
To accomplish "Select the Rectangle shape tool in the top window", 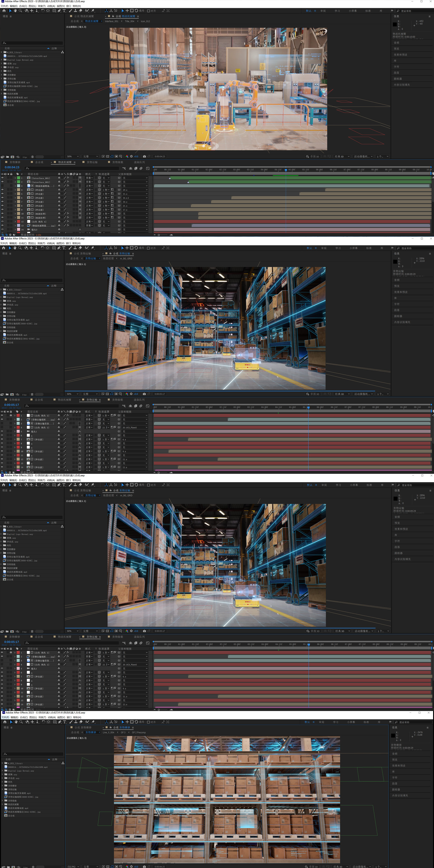I will tap(54, 11).
